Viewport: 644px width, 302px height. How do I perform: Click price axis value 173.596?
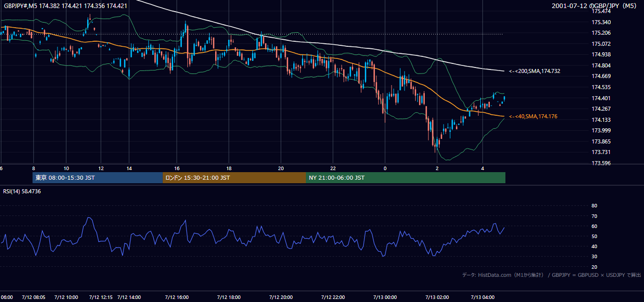point(601,163)
